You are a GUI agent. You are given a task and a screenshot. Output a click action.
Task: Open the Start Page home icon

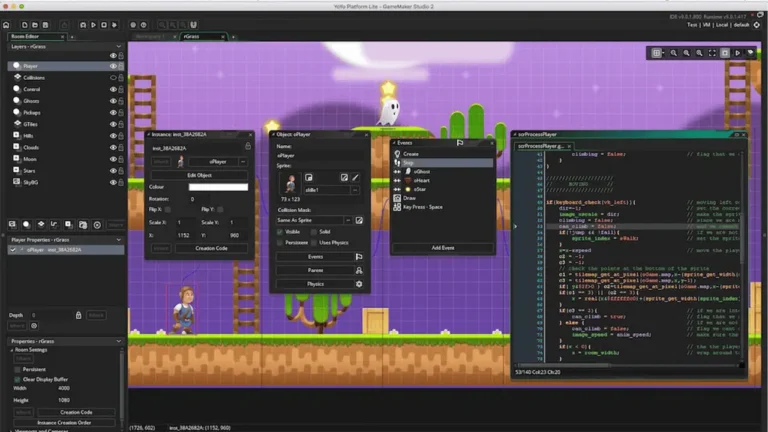(x=6, y=25)
